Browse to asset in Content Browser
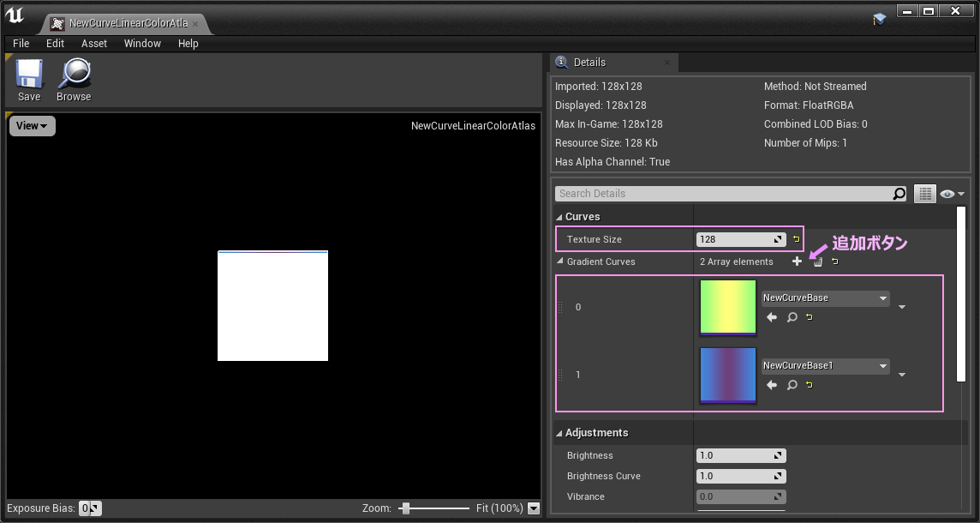 coord(74,80)
